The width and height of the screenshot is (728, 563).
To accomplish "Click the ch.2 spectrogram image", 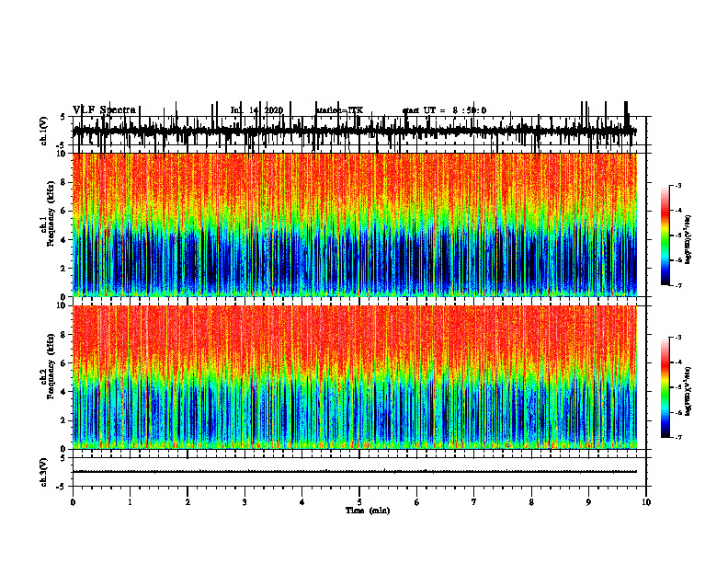I will 355,377.
